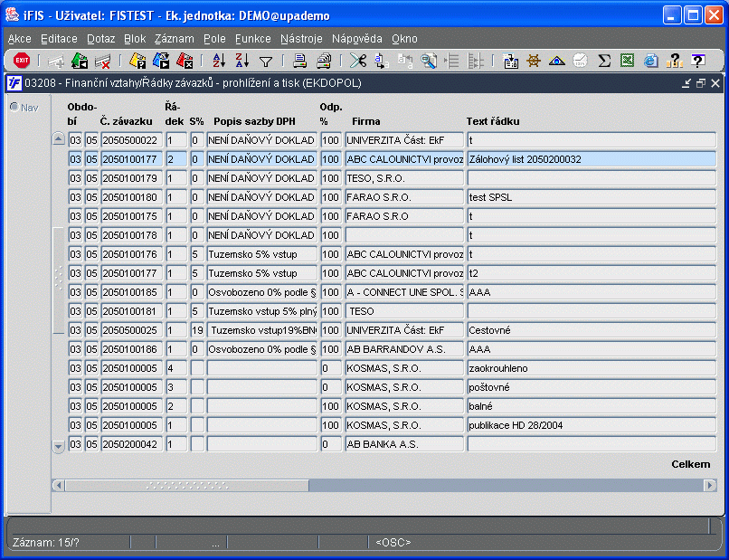Click the č. závazku cell 2050100178
Image resolution: width=729 pixels, height=560 pixels.
point(132,235)
